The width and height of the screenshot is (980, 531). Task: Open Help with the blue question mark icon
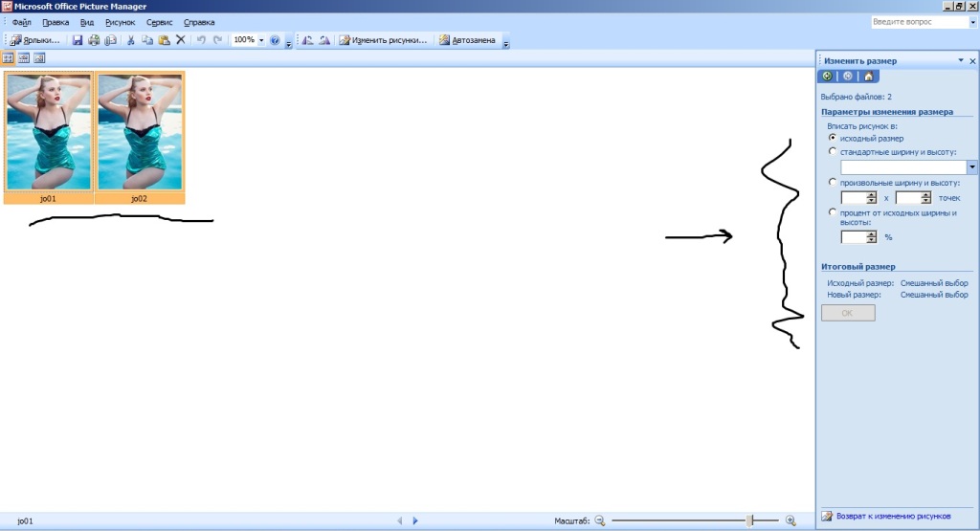pyautogui.click(x=275, y=40)
